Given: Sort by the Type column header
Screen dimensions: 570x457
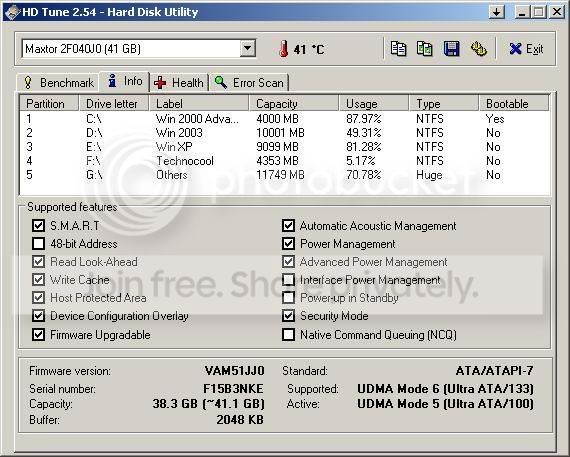Looking at the screenshot, I should pos(444,104).
